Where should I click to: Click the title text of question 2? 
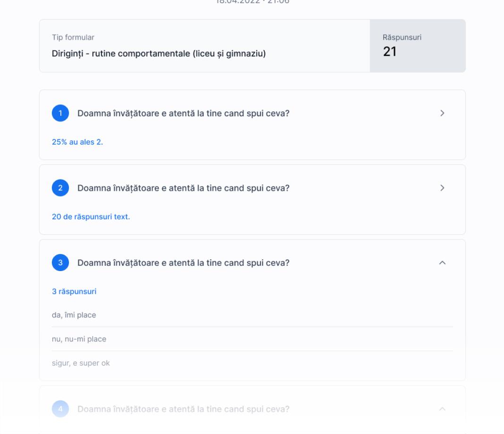tap(183, 188)
